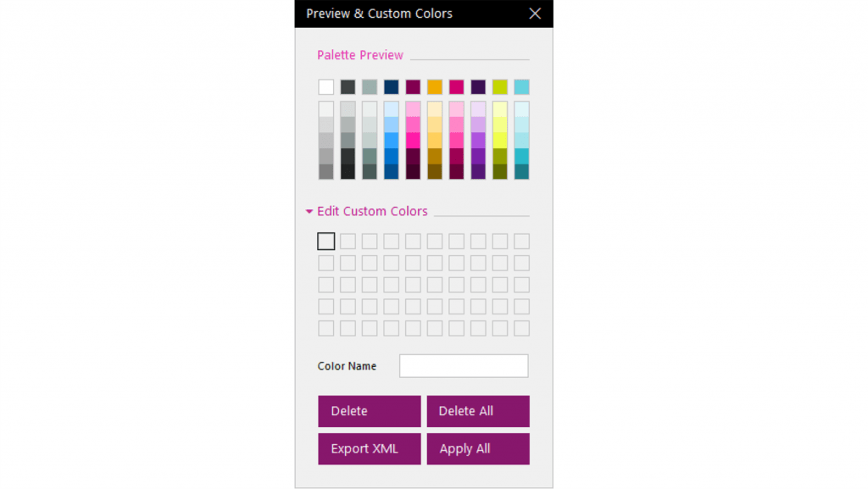Click the last custom color slot in the top row
The height and width of the screenshot is (489, 868).
[x=521, y=242]
